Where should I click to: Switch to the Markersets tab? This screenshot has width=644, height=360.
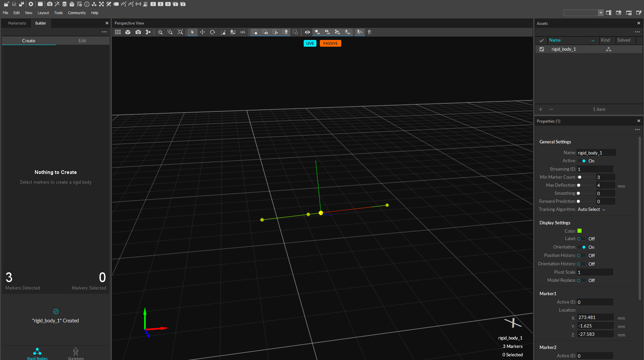pos(17,23)
